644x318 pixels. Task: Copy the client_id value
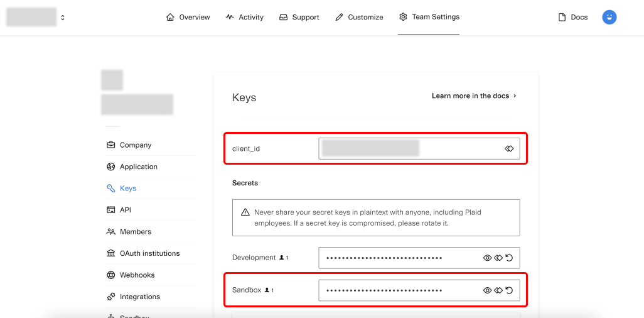(x=509, y=149)
